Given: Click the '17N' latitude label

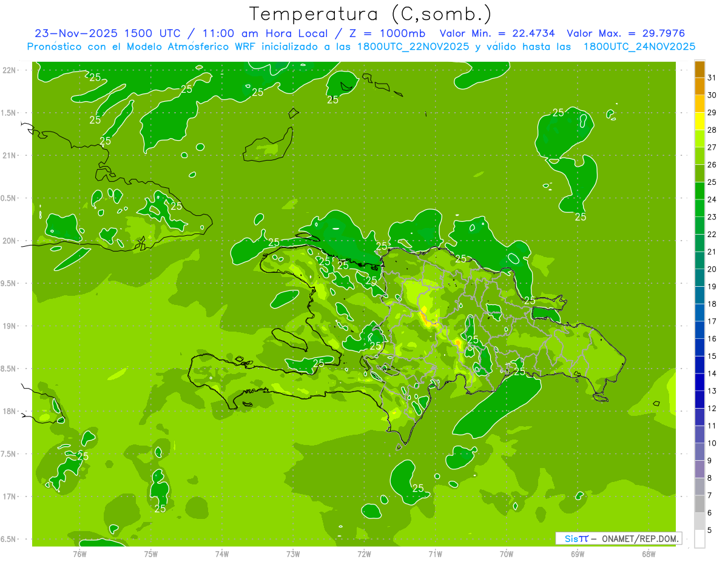Looking at the screenshot, I should [x=9, y=497].
